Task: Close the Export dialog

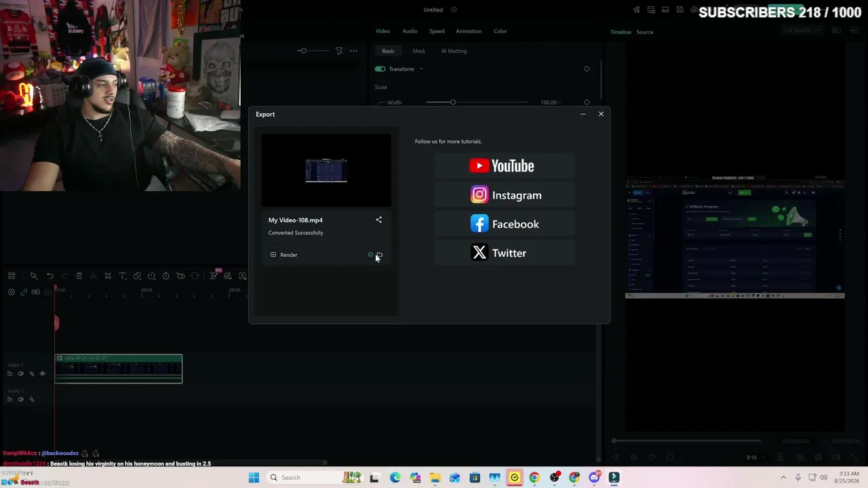Action: (601, 114)
